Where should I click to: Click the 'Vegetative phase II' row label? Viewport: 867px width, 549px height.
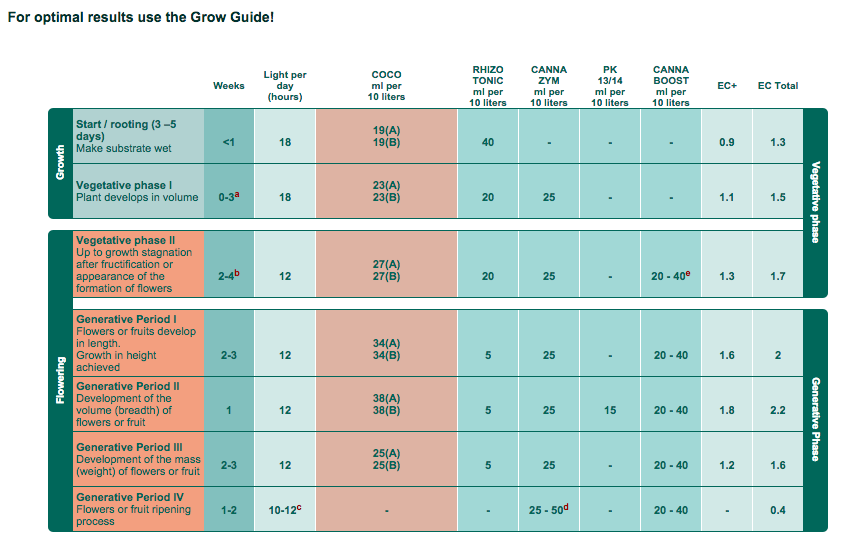138,264
